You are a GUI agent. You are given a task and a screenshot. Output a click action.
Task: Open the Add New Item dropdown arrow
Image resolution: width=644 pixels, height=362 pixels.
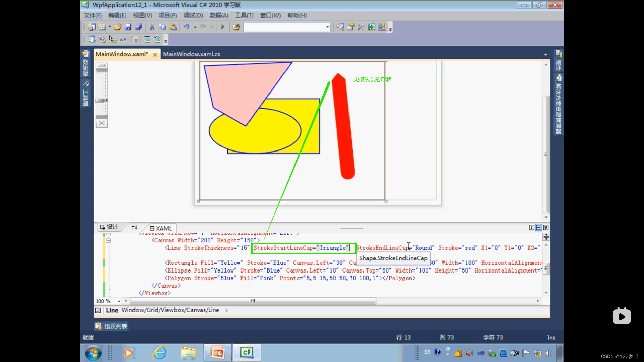[x=110, y=27]
